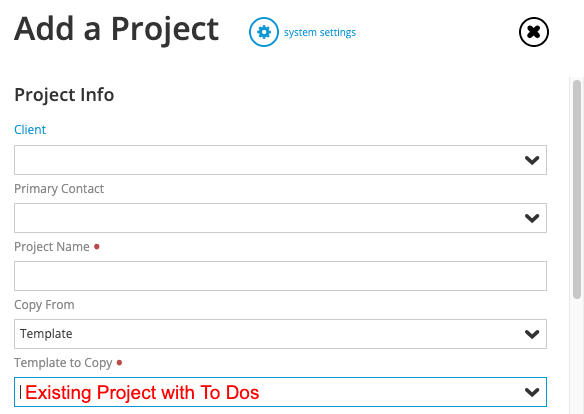Expand the Client dropdown arrow
The width and height of the screenshot is (584, 414).
(x=532, y=160)
